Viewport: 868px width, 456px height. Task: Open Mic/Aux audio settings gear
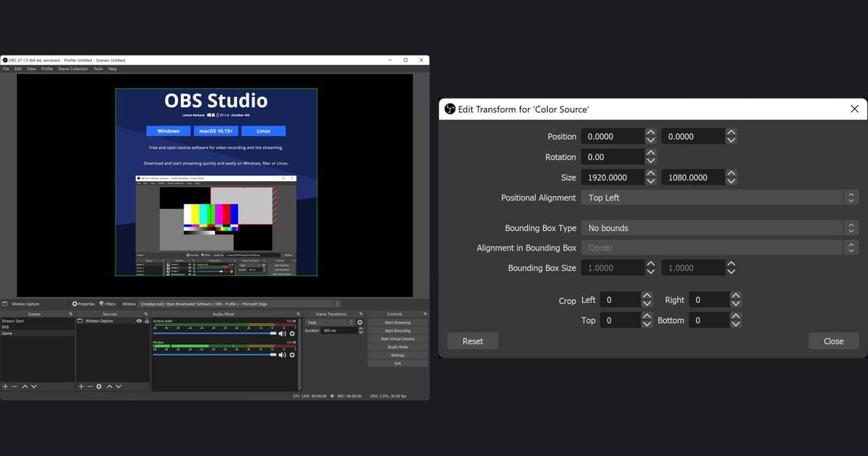(292, 355)
